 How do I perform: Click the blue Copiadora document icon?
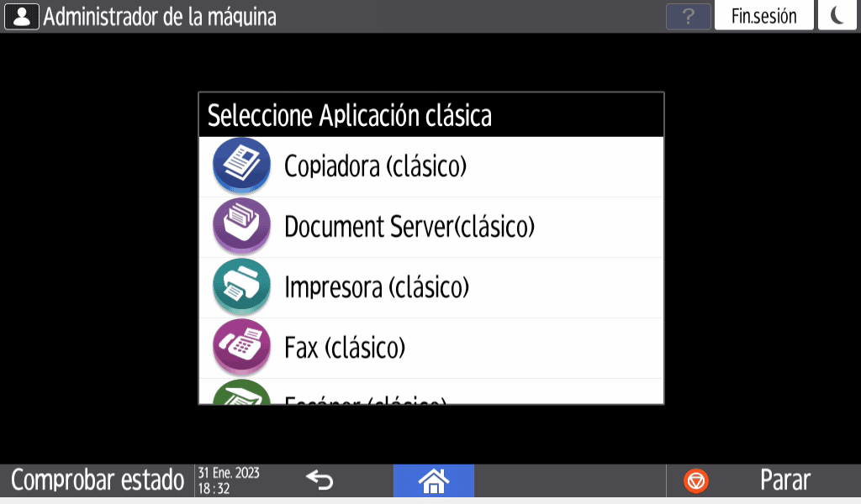pos(241,165)
